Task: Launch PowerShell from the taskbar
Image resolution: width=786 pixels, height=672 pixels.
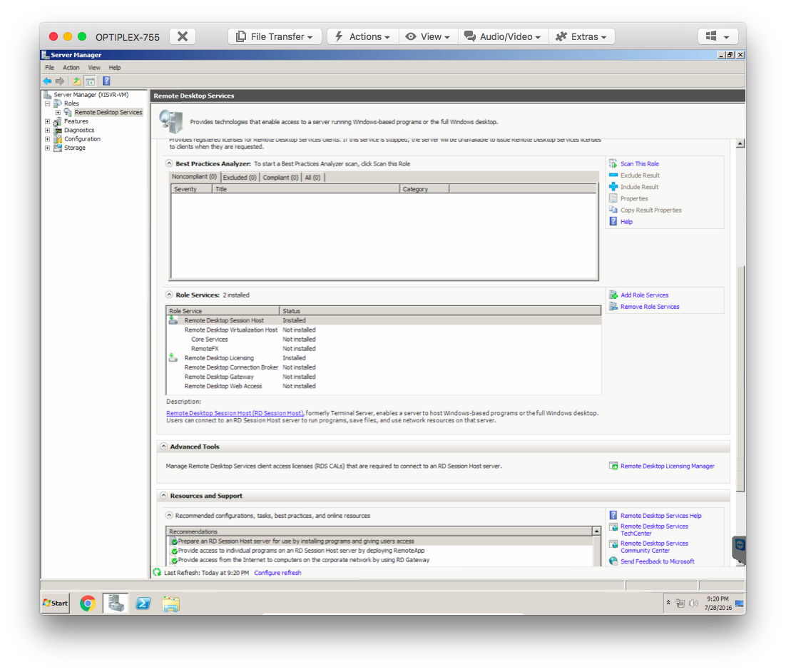Action: (x=143, y=604)
